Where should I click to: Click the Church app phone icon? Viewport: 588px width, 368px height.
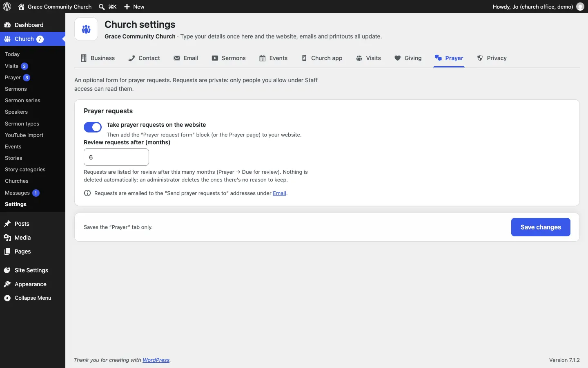click(x=304, y=58)
